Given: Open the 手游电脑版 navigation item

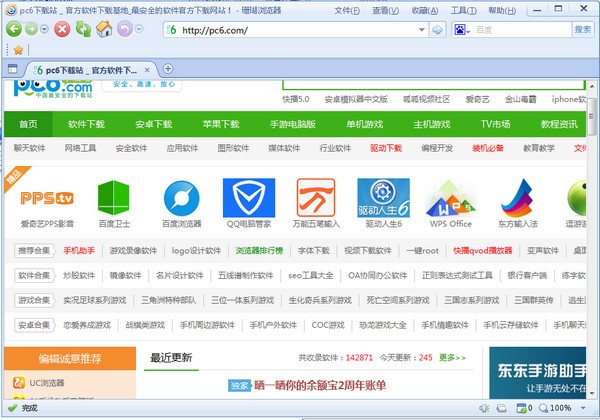Looking at the screenshot, I should (293, 124).
